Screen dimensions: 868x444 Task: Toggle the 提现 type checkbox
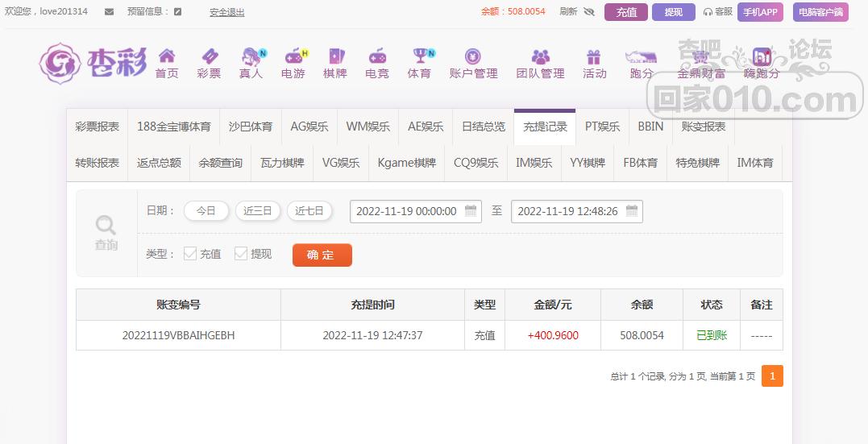click(x=241, y=254)
